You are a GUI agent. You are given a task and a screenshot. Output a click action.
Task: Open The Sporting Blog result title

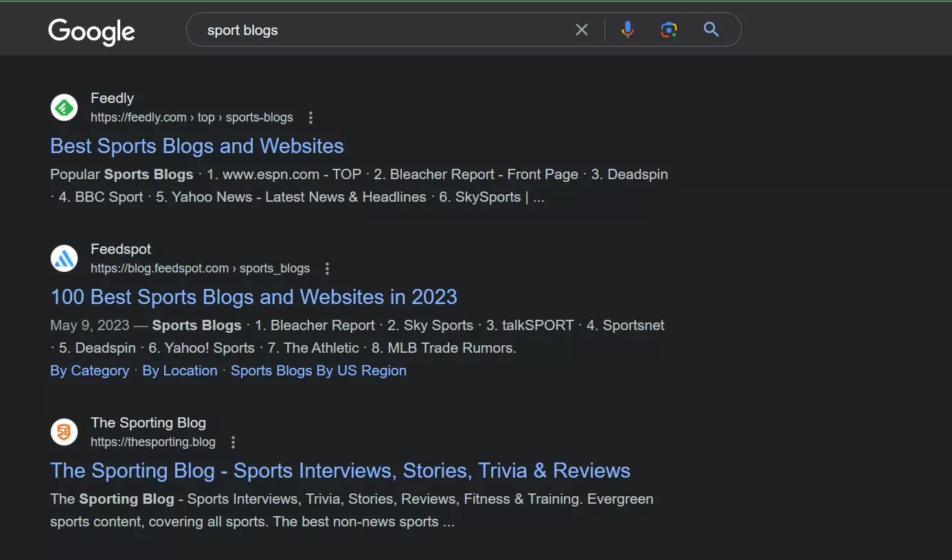click(340, 471)
